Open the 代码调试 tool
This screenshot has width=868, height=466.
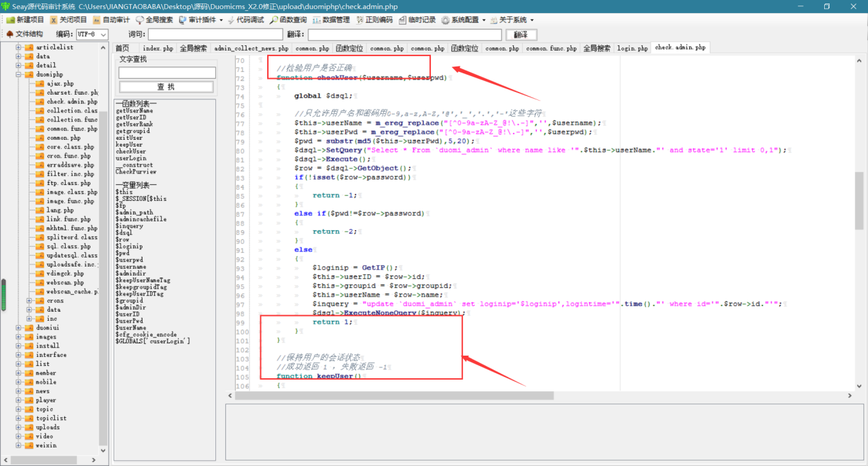coord(245,20)
